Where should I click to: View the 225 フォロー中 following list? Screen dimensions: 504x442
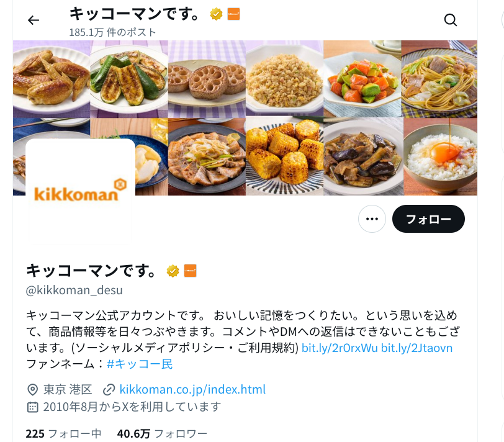[64, 434]
